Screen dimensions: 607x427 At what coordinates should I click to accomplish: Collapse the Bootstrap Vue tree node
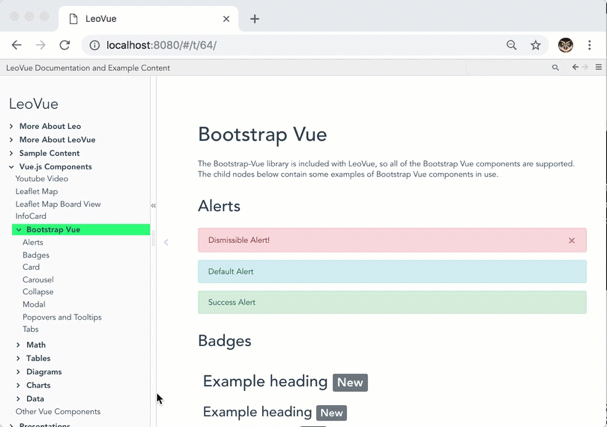[19, 230]
